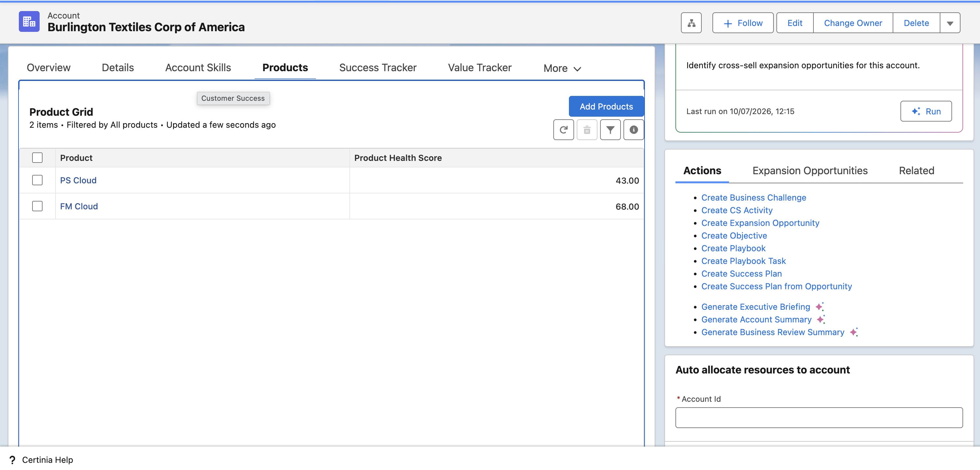Click the Certinia Help question mark icon
The width and height of the screenshot is (980, 470).
point(12,460)
